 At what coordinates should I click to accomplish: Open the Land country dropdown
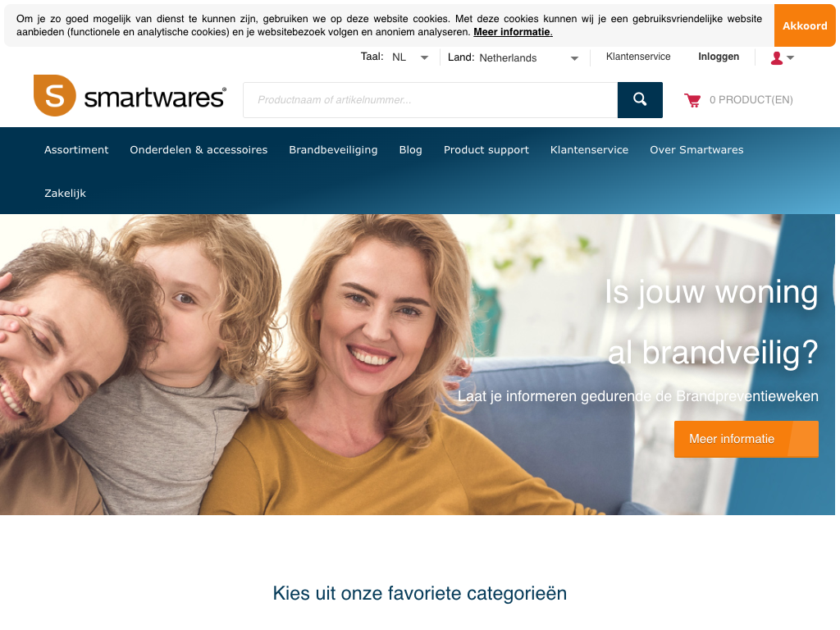point(529,58)
